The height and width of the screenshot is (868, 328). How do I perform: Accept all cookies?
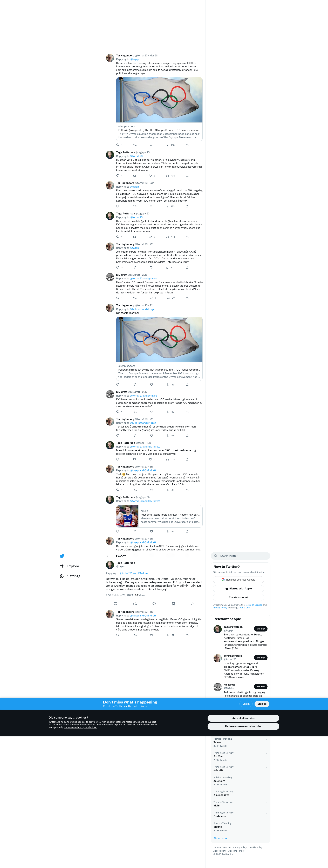pos(243,718)
